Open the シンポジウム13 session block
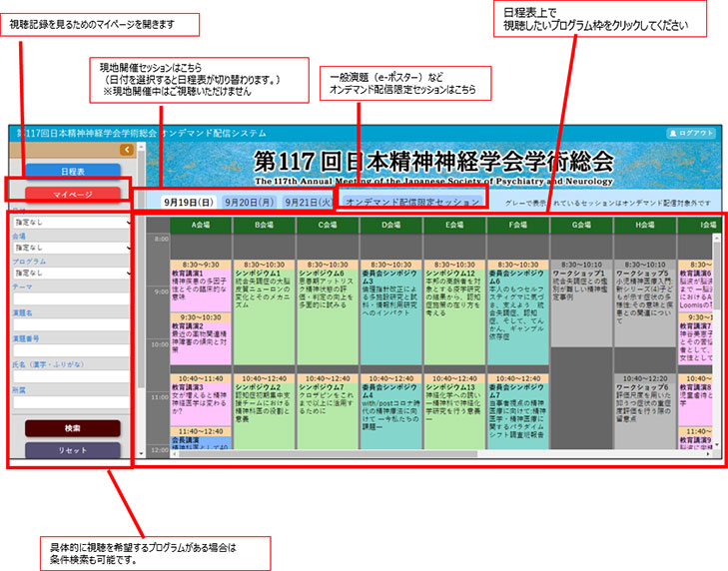728x571 pixels. 454,411
